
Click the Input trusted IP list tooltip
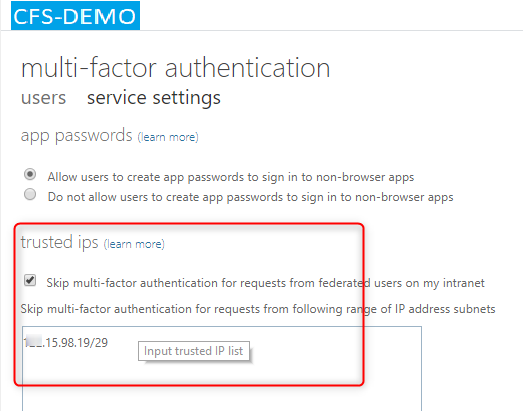click(x=194, y=351)
